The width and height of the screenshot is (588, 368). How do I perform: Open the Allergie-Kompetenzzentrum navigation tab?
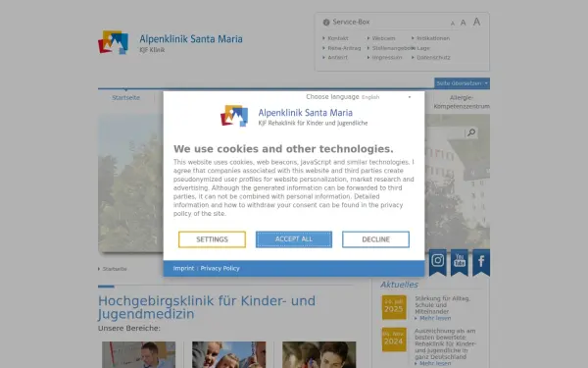pyautogui.click(x=462, y=102)
